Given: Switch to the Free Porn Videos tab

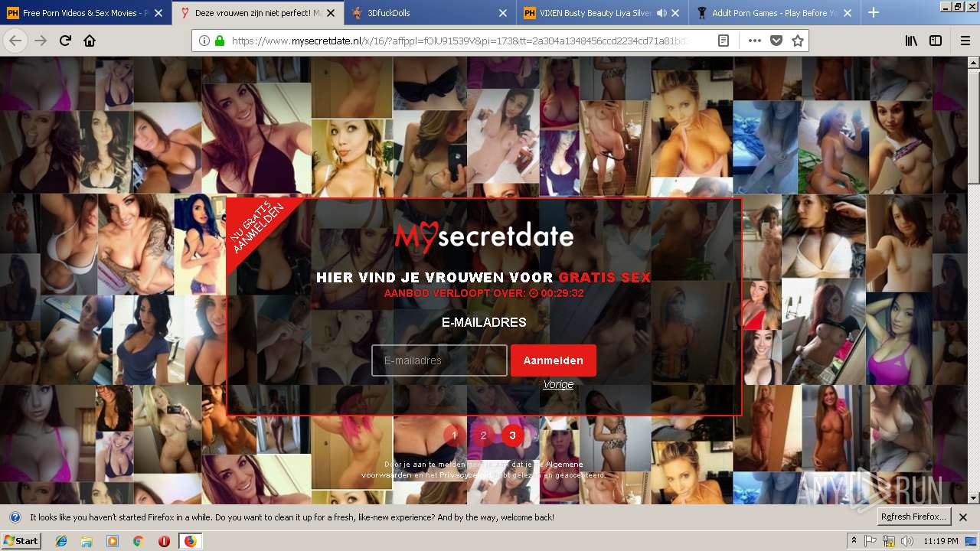Looking at the screenshot, I should [85, 13].
